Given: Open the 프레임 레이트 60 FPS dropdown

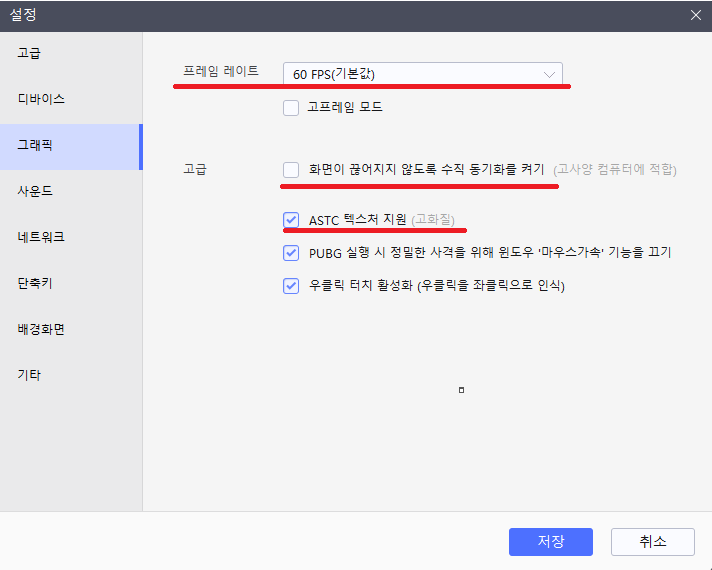Looking at the screenshot, I should tap(422, 74).
